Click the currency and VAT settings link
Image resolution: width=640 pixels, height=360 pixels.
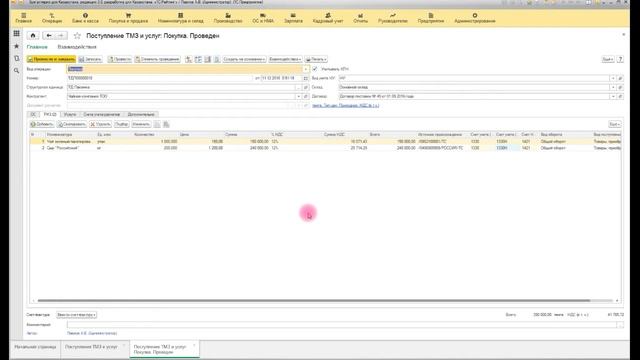[x=345, y=105]
